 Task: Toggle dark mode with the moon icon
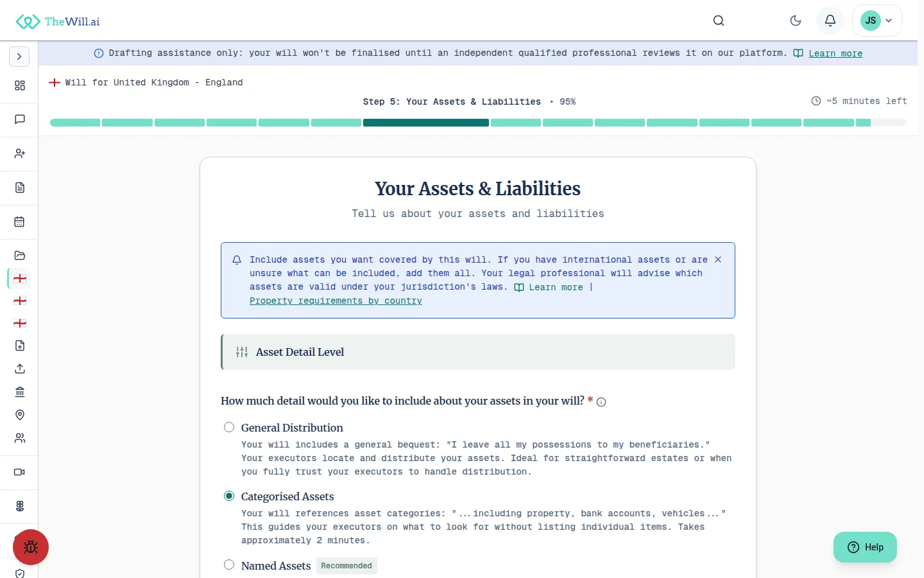click(x=796, y=21)
